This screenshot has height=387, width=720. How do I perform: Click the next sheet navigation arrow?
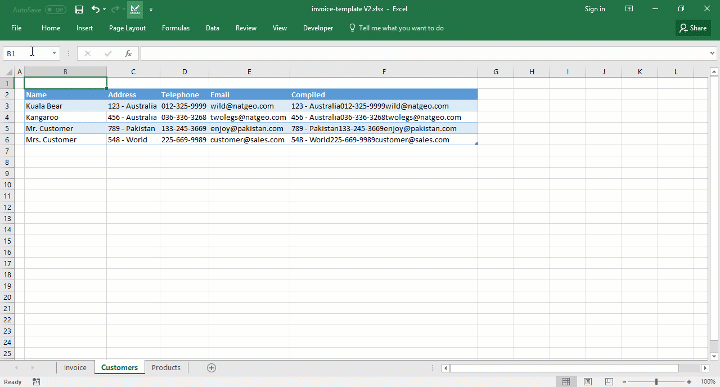pyautogui.click(x=33, y=368)
